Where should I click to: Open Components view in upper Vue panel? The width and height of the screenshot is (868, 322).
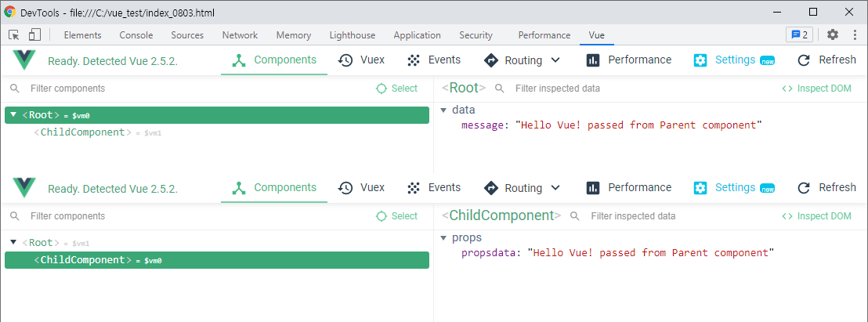[274, 60]
